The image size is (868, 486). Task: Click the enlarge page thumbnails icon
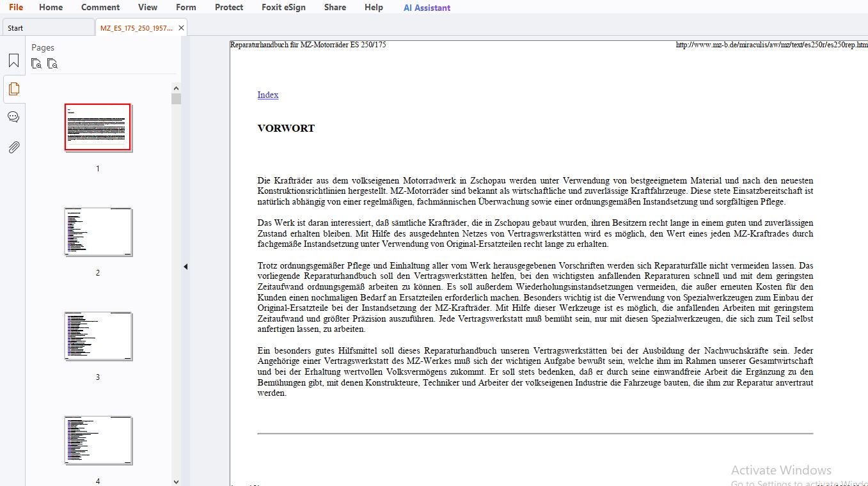(36, 64)
